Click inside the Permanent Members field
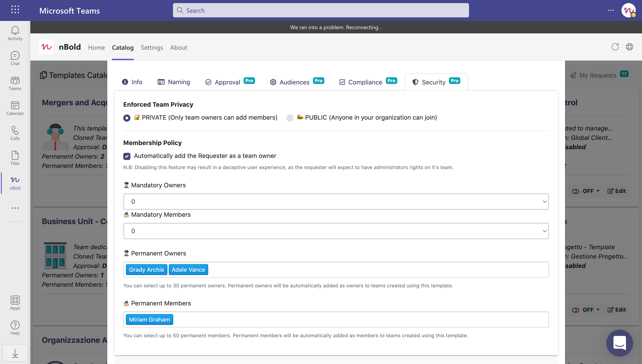The height and width of the screenshot is (364, 642). [x=350, y=319]
